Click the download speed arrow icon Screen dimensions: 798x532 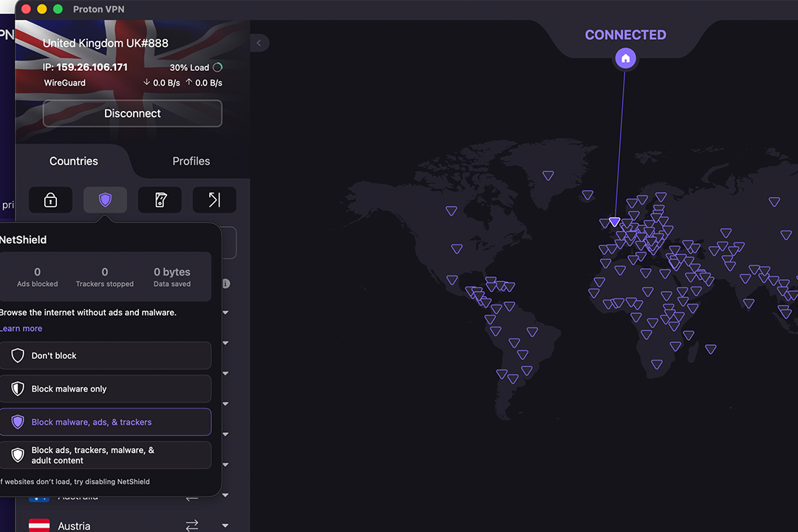(146, 82)
